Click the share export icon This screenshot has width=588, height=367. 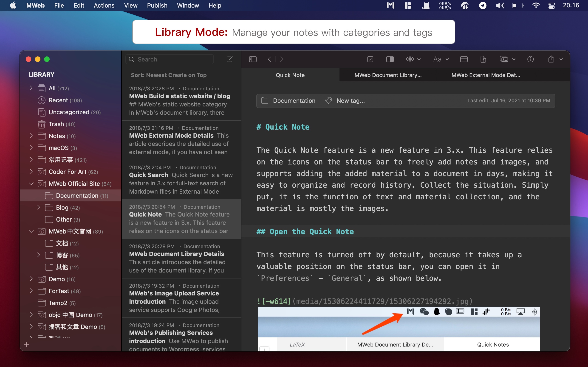(551, 59)
